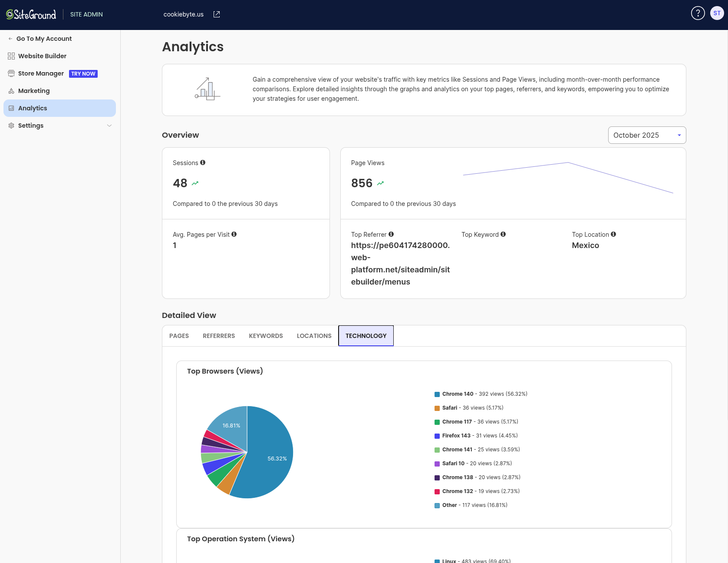Open the ST profile avatar
Viewport: 728px width, 563px height.
click(717, 13)
